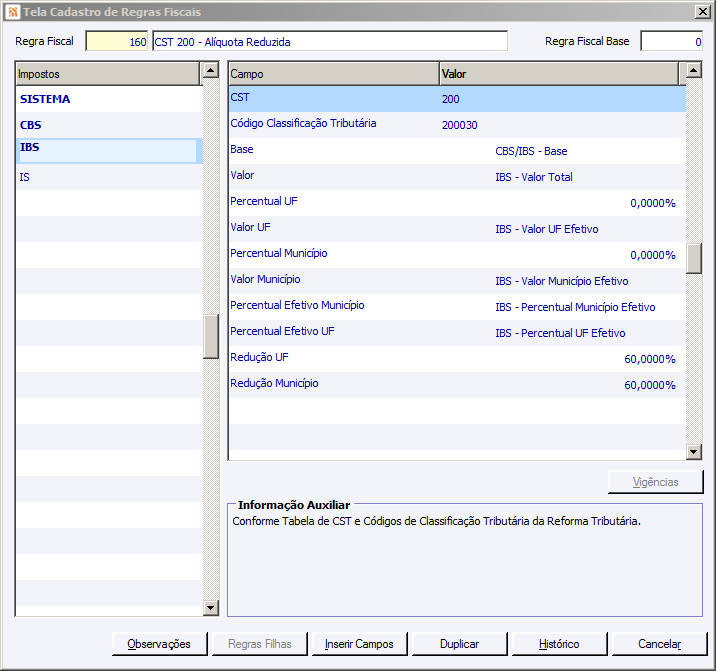Select the Percentual Município row

click(457, 255)
